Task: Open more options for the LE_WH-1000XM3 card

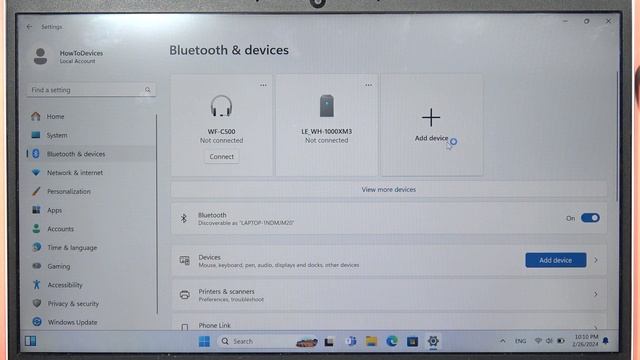Action: click(x=369, y=85)
